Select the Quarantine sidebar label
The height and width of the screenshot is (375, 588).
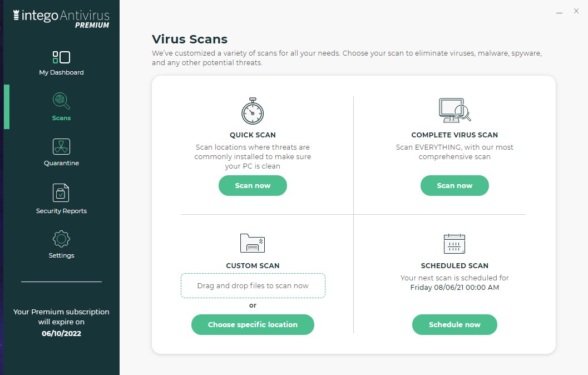click(x=61, y=163)
